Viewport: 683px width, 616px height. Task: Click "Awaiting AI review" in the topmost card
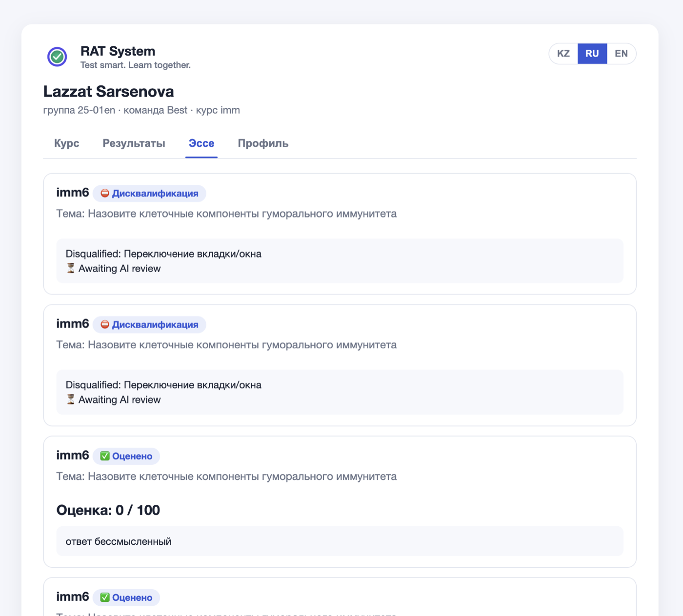point(120,268)
